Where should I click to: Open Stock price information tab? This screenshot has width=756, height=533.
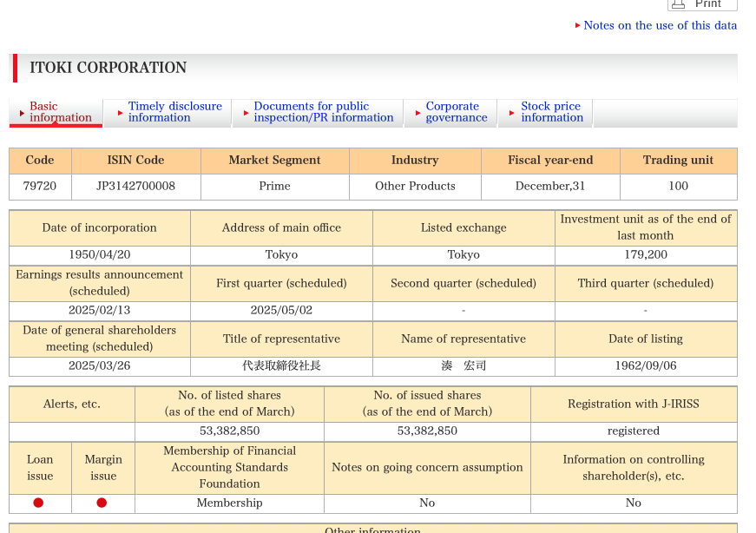pos(545,112)
